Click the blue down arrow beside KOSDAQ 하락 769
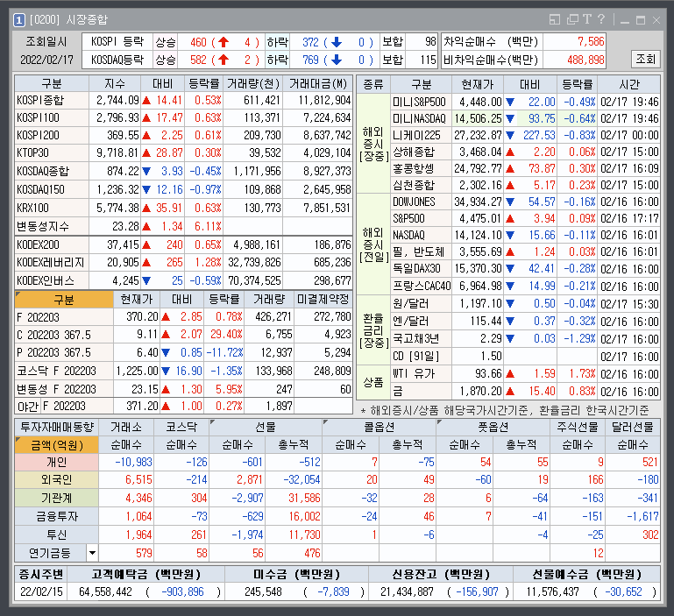Image resolution: width=674 pixels, height=616 pixels. pyautogui.click(x=337, y=60)
